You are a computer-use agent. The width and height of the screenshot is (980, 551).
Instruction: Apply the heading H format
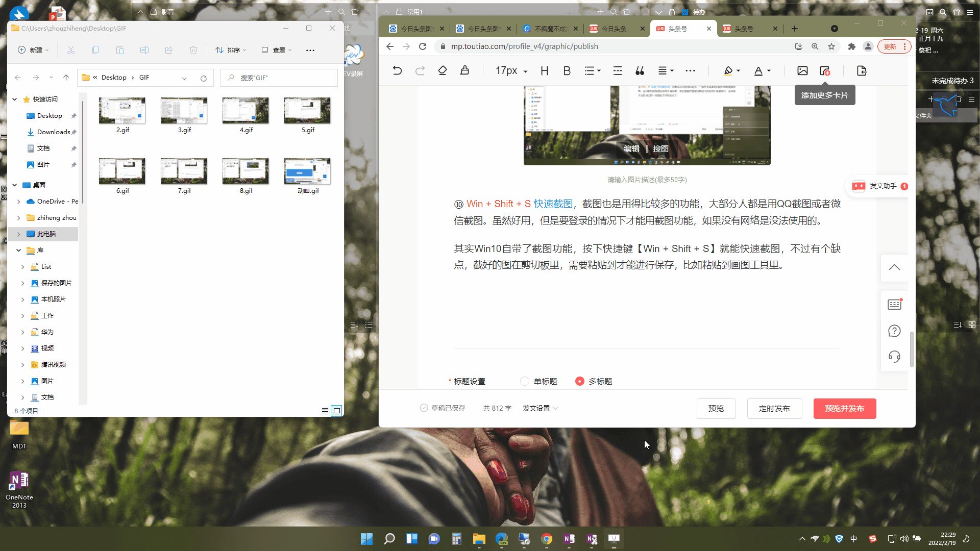pyautogui.click(x=544, y=71)
